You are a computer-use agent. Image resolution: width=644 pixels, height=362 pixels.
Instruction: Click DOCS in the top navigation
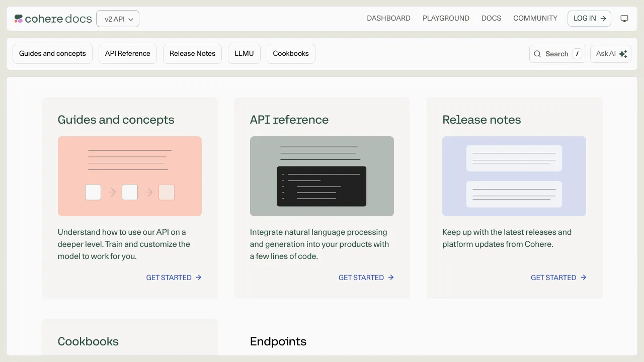(x=491, y=19)
